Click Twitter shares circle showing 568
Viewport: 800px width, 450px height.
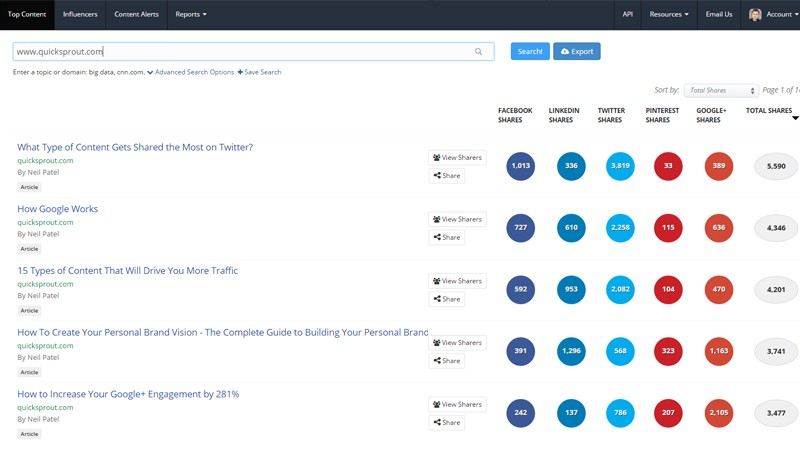(620, 351)
